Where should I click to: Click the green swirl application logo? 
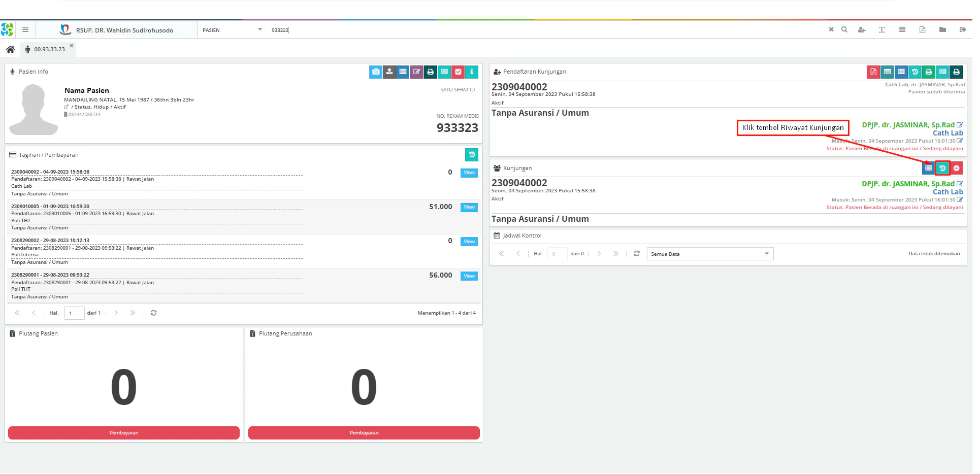click(x=7, y=30)
